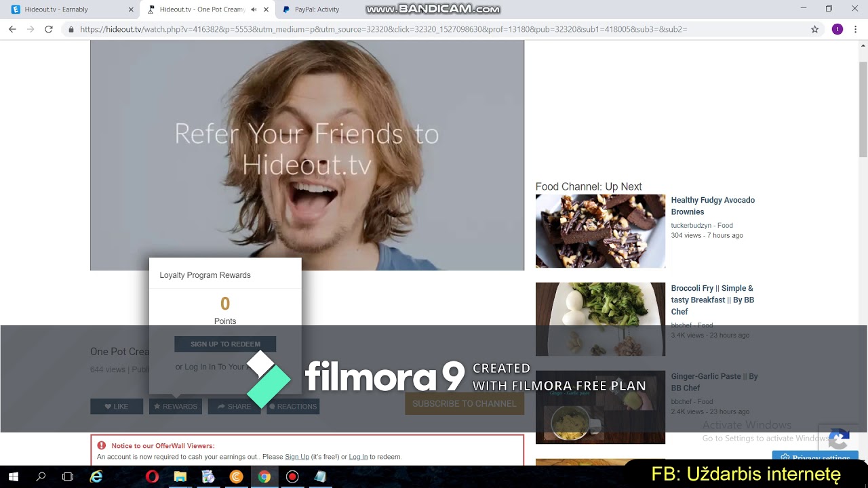Follow the Log In link in the OfferWall notice

click(358, 457)
